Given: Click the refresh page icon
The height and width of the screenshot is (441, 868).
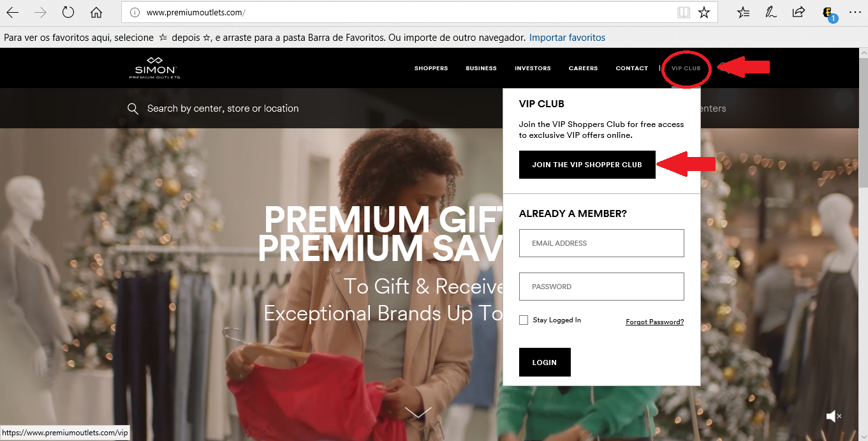Looking at the screenshot, I should coord(68,12).
